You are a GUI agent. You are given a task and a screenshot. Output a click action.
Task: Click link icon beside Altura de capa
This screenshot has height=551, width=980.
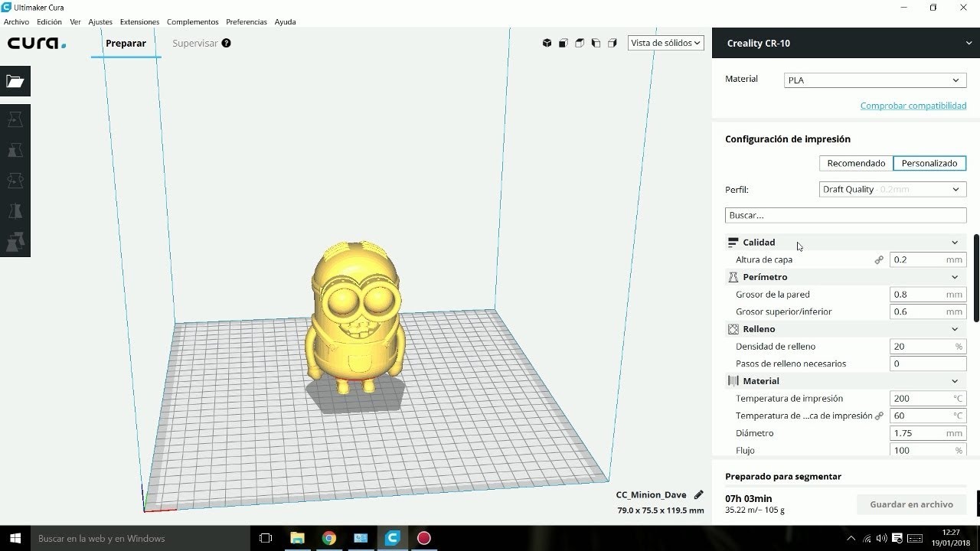click(x=879, y=260)
